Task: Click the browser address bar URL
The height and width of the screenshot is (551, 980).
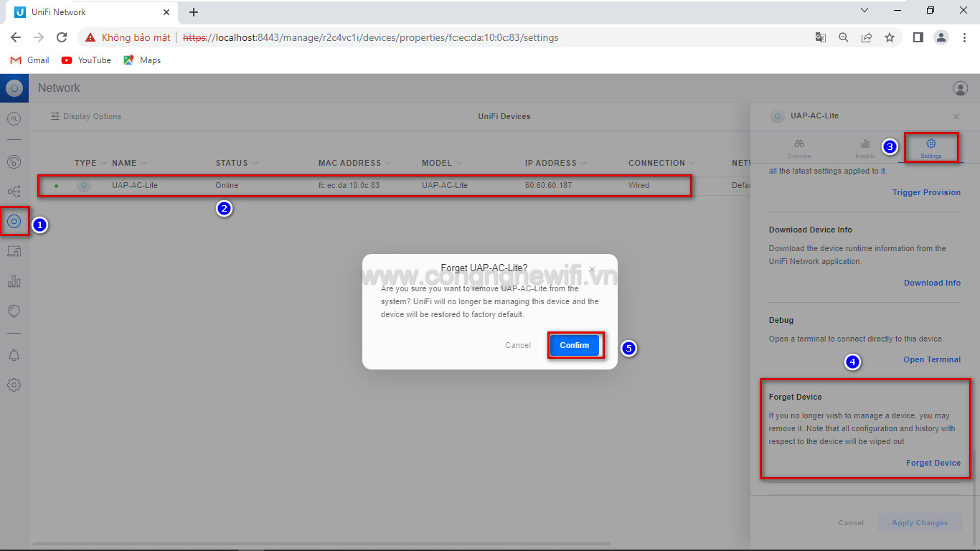Action: [x=370, y=37]
